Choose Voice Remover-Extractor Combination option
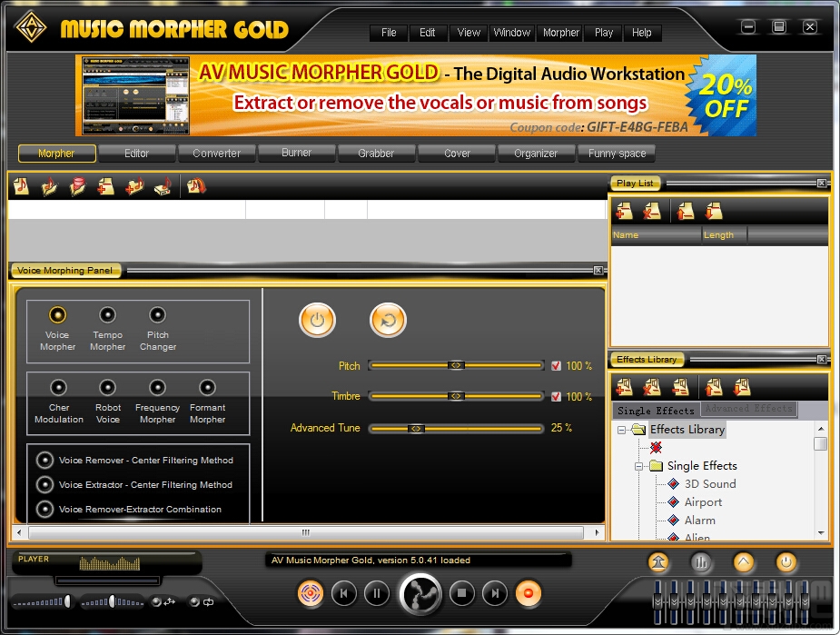 (45, 509)
